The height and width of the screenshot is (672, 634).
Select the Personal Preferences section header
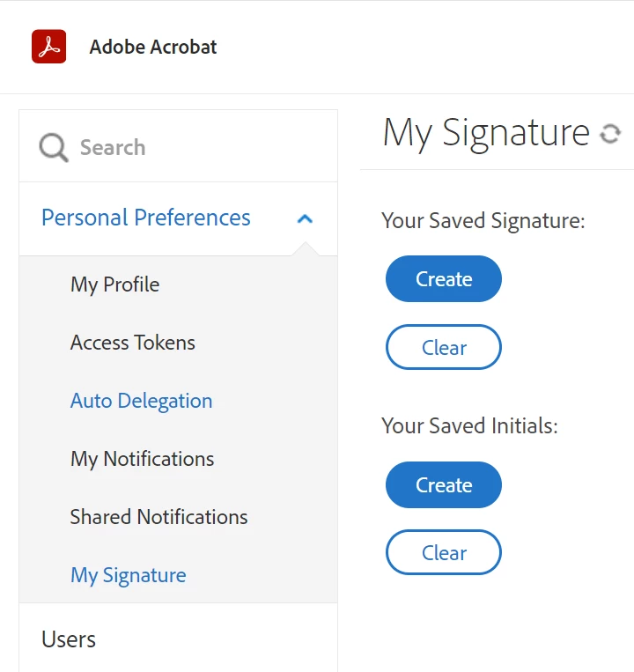coord(146,218)
